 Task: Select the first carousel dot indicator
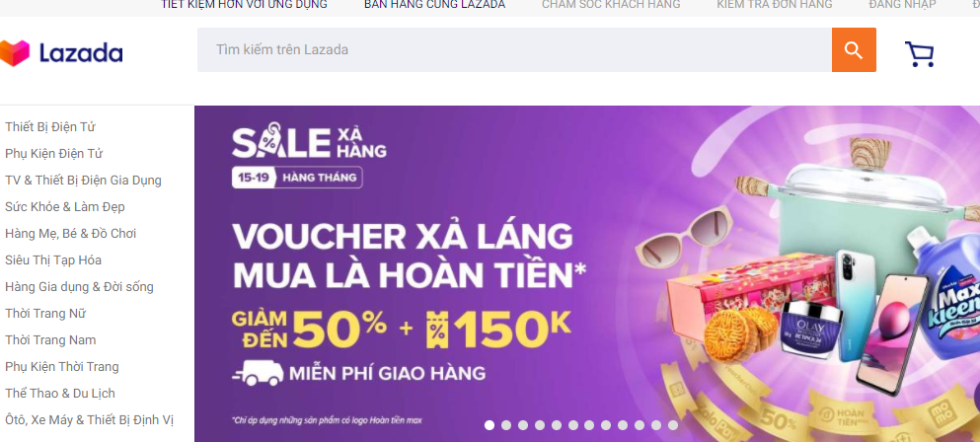point(490,425)
